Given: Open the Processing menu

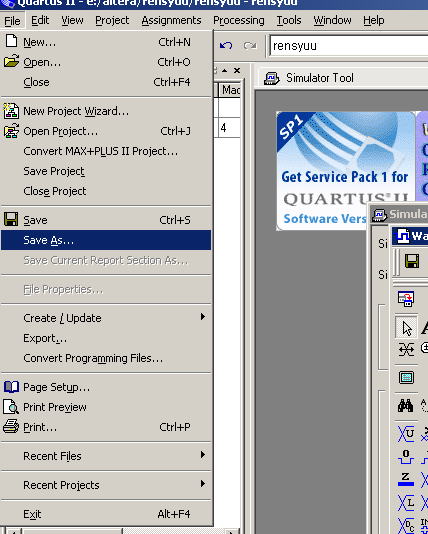Looking at the screenshot, I should [239, 20].
